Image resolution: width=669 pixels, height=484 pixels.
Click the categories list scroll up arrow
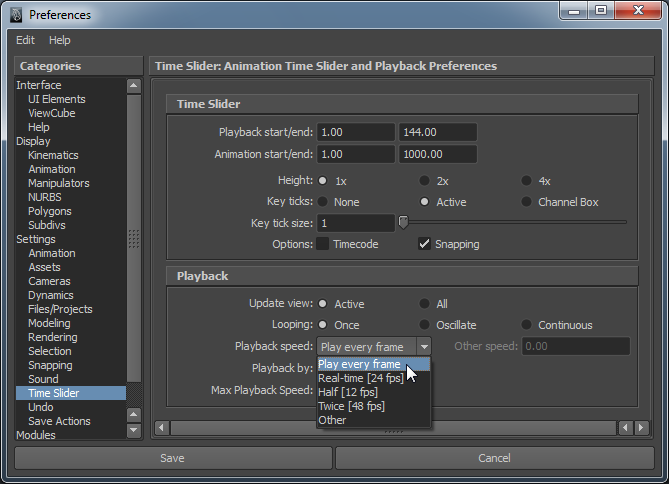tap(134, 86)
